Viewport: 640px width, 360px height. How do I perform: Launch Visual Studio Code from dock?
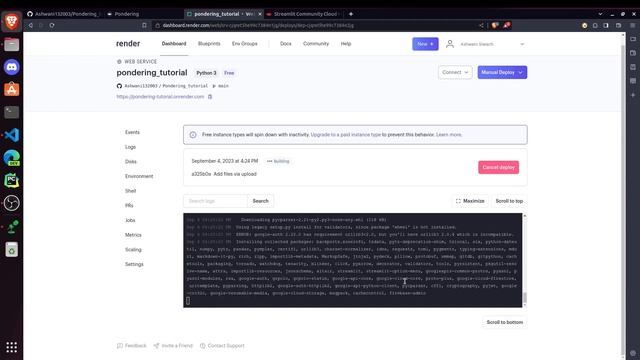(x=11, y=135)
